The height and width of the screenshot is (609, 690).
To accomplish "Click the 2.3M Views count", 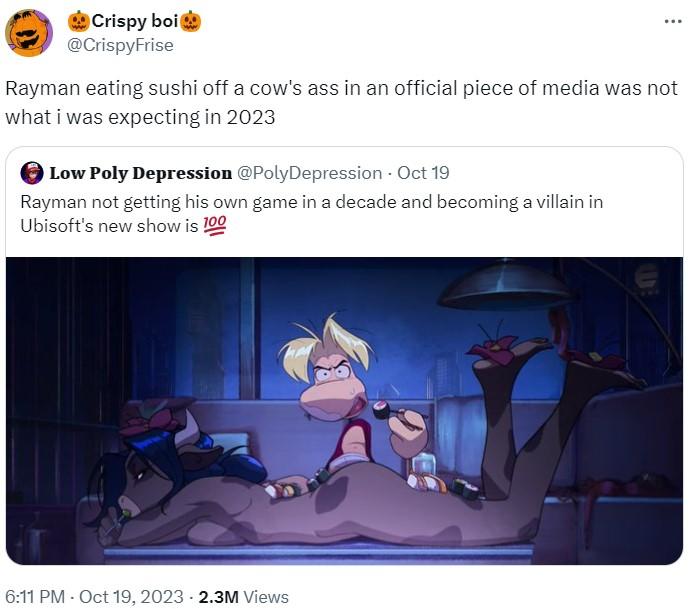I will tap(243, 597).
